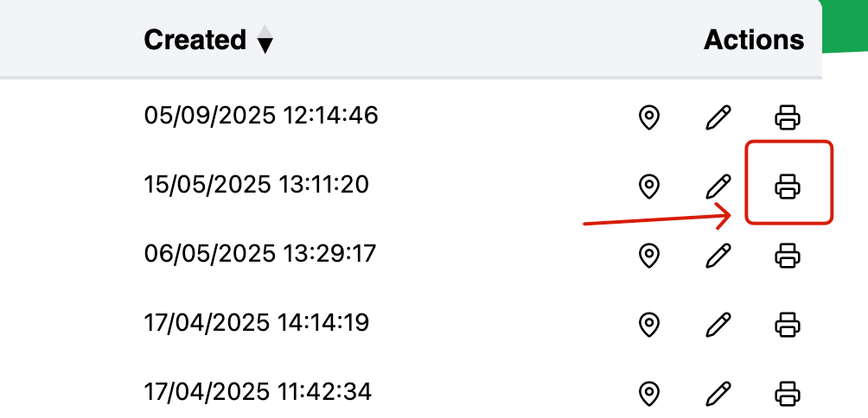
Task: Edit the 17/04/2025 14:14:19 entry
Action: (x=718, y=325)
